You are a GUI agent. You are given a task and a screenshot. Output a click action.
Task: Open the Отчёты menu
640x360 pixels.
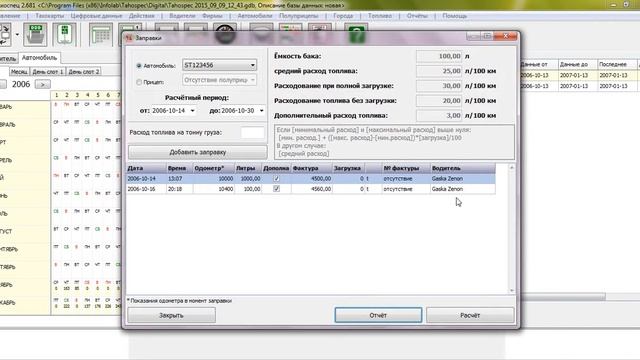(417, 16)
